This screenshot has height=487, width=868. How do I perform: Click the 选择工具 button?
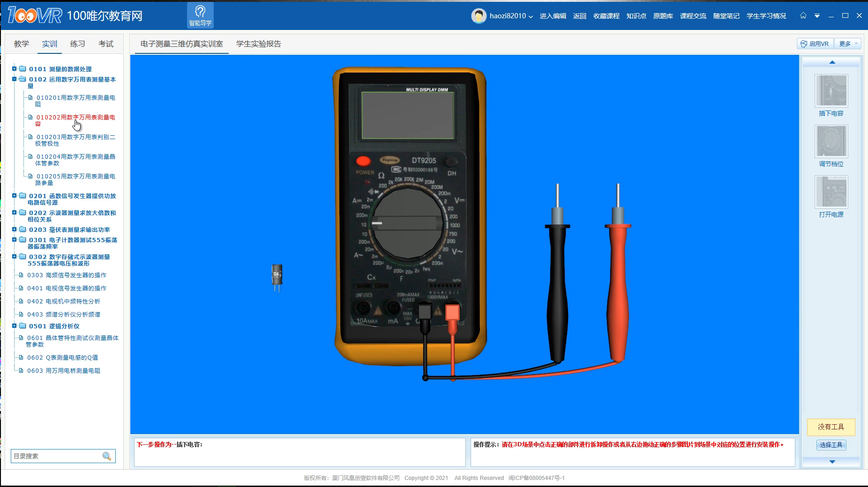click(831, 445)
